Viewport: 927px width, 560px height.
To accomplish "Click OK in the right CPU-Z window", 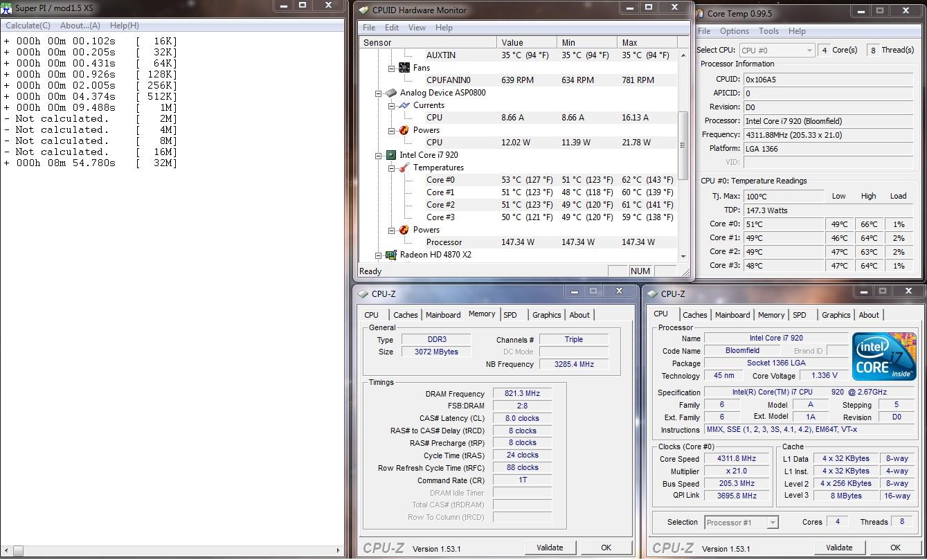I will [895, 548].
